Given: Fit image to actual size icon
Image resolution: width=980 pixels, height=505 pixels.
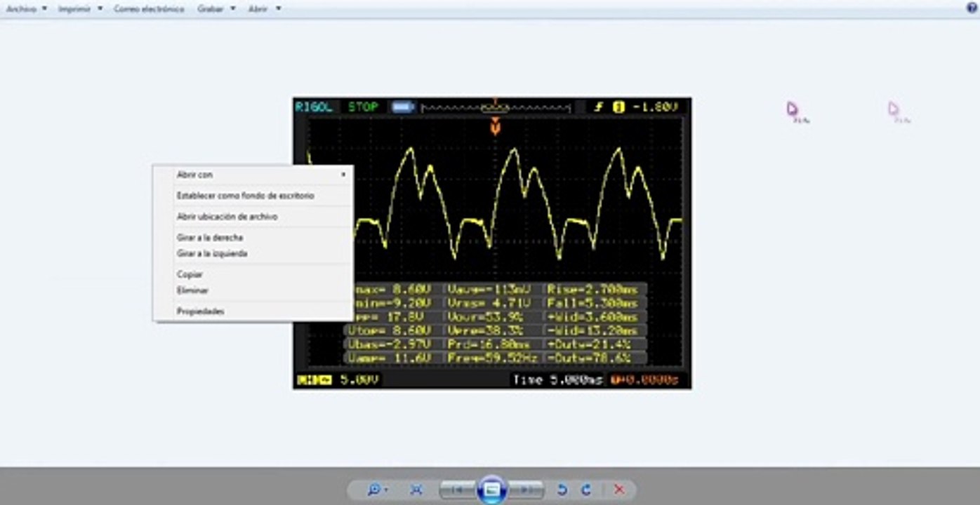Looking at the screenshot, I should click(x=416, y=490).
